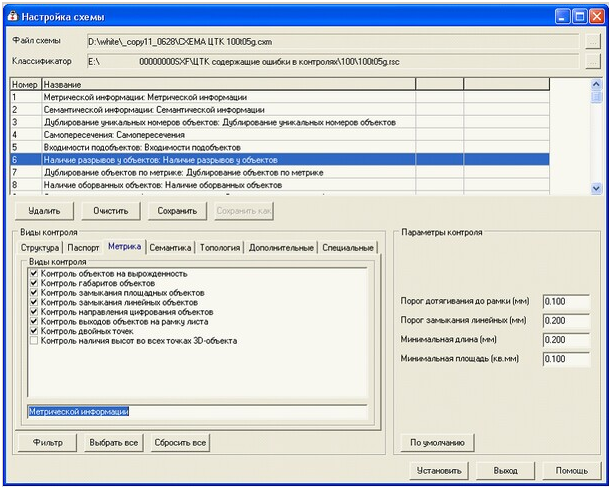Viewport: 611px width, 489px height.
Task: Disable Контроль двойных точек checkbox
Action: (35, 331)
